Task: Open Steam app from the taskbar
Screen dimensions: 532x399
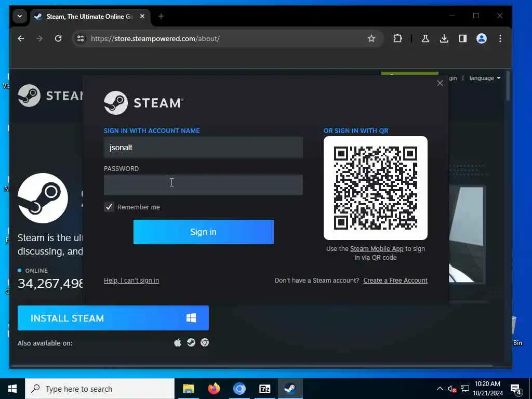Action: (290, 389)
